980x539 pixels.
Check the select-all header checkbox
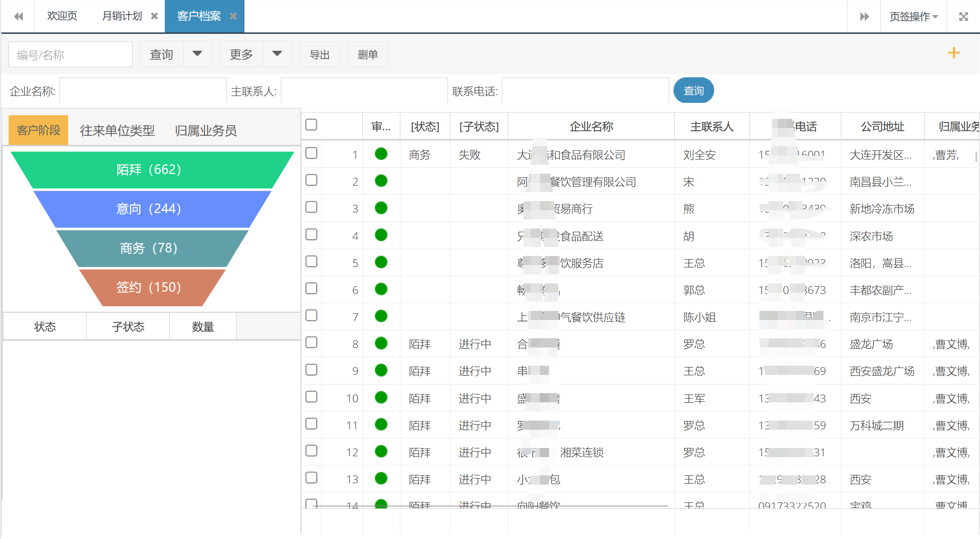312,125
